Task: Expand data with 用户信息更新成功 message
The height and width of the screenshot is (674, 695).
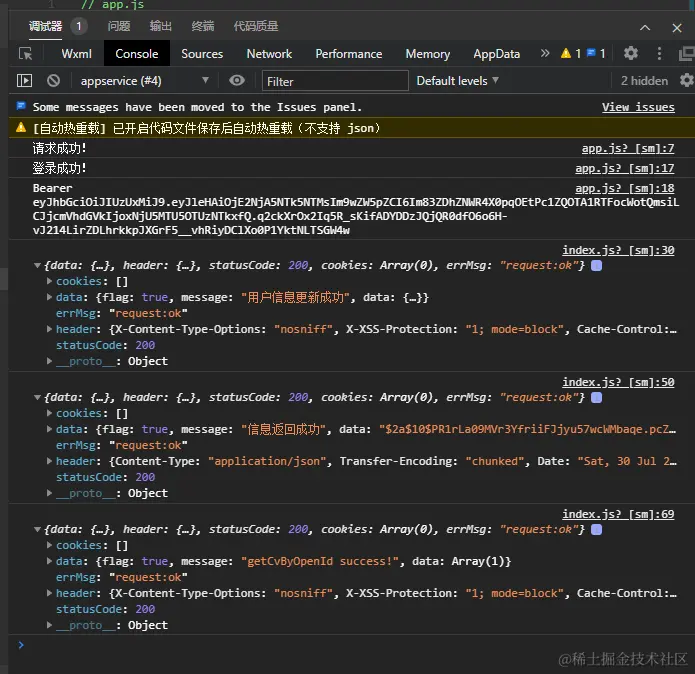Action: tap(49, 297)
